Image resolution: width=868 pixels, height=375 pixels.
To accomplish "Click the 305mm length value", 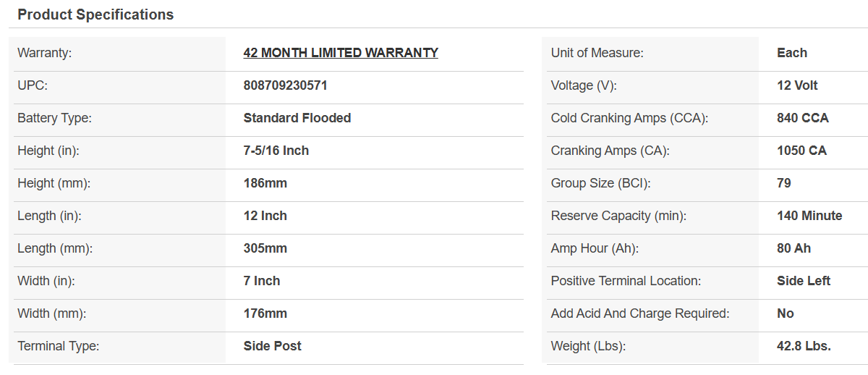I will coord(265,248).
